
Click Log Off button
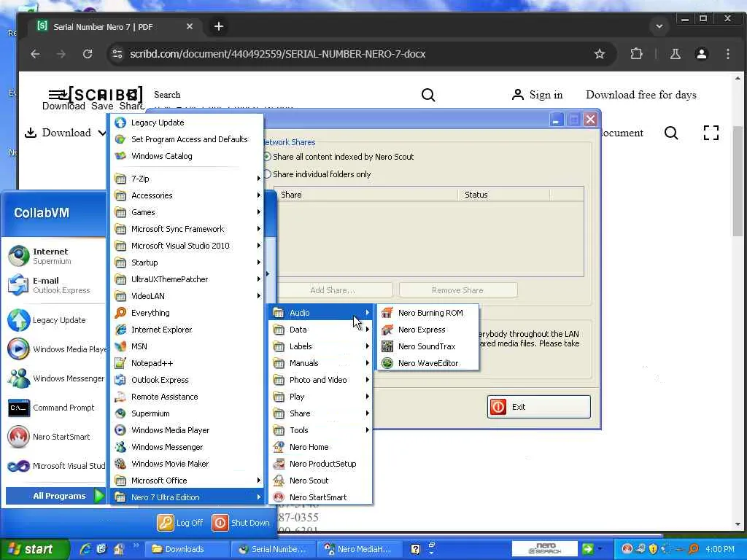point(180,523)
